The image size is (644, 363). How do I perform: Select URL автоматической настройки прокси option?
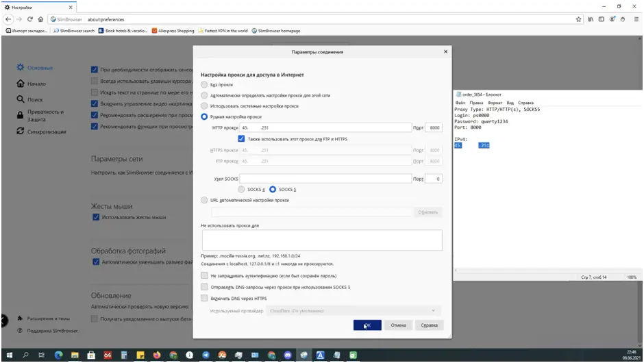pyautogui.click(x=204, y=200)
